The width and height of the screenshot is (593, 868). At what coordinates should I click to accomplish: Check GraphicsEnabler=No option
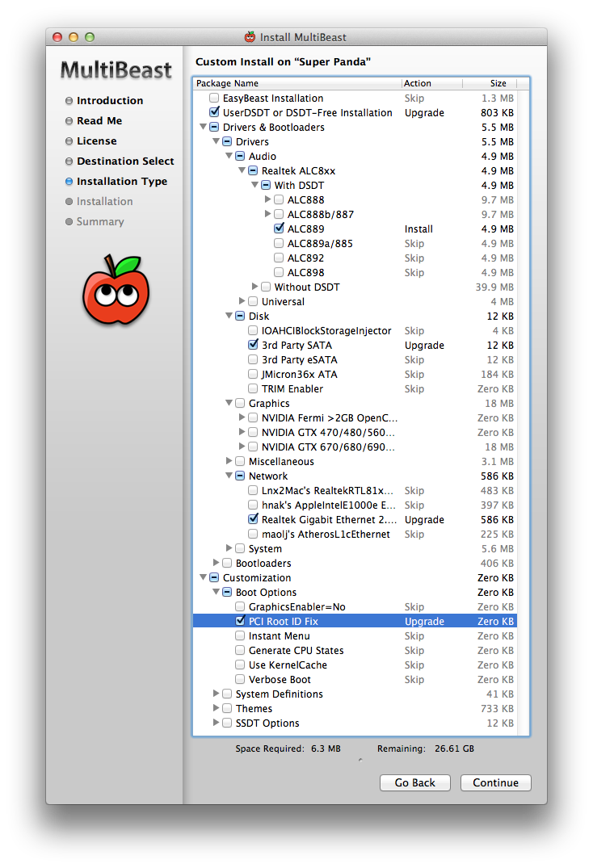point(240,606)
